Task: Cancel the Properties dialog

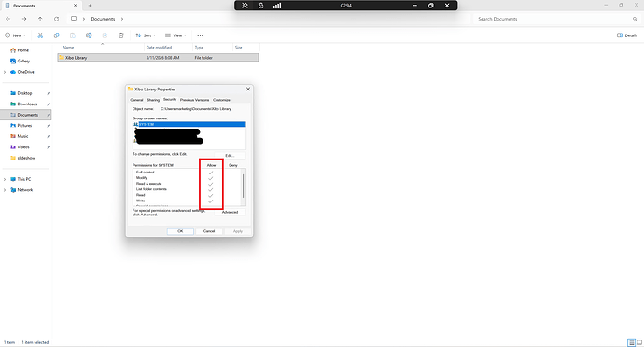Action: [209, 231]
